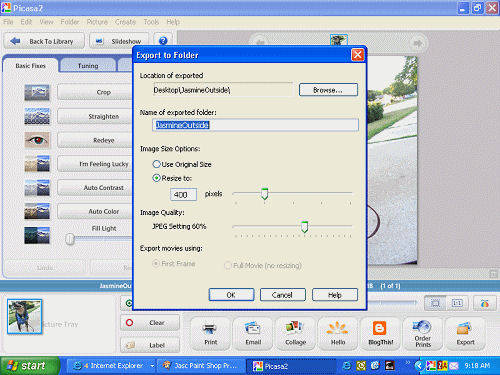Click the Picasa2 taskbar button
Image resolution: width=500 pixels, height=375 pixels.
(x=290, y=366)
